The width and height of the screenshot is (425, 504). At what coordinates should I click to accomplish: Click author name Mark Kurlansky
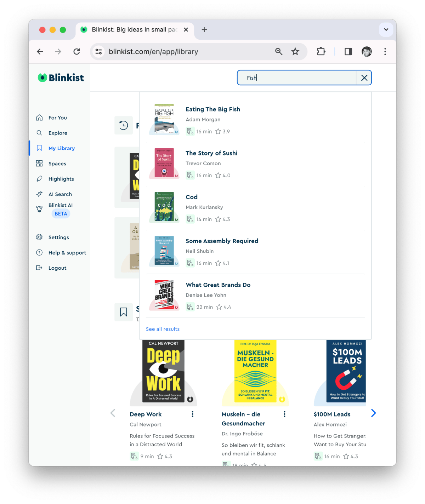[204, 207]
